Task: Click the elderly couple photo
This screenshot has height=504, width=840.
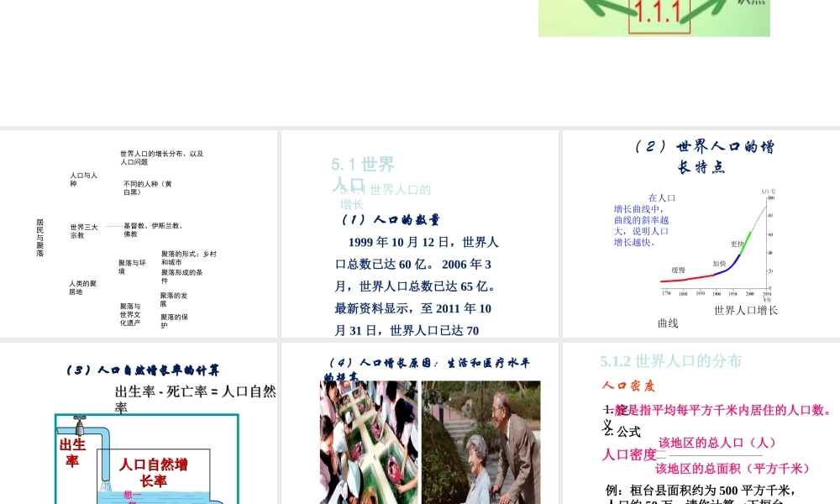Action: [481, 443]
